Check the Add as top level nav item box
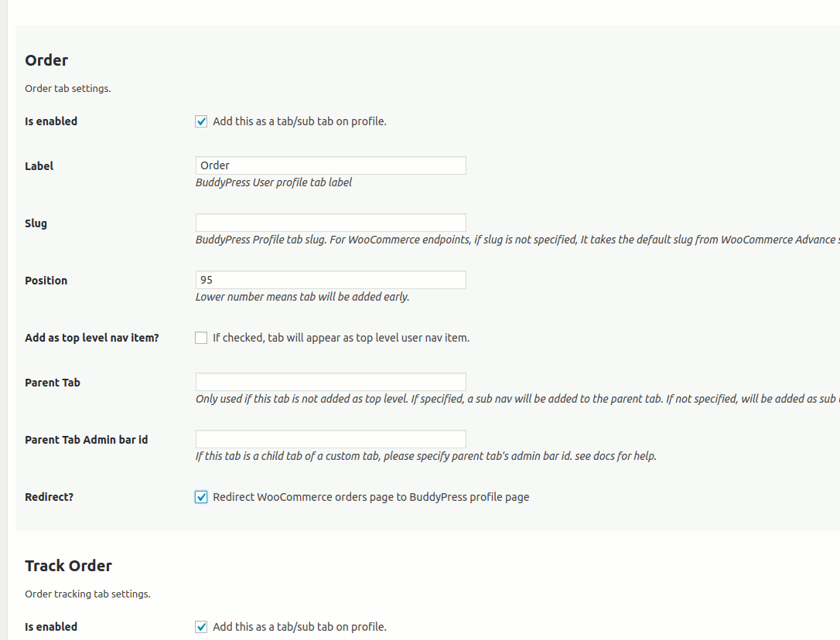Viewport: 840px width, 640px height. 201,338
